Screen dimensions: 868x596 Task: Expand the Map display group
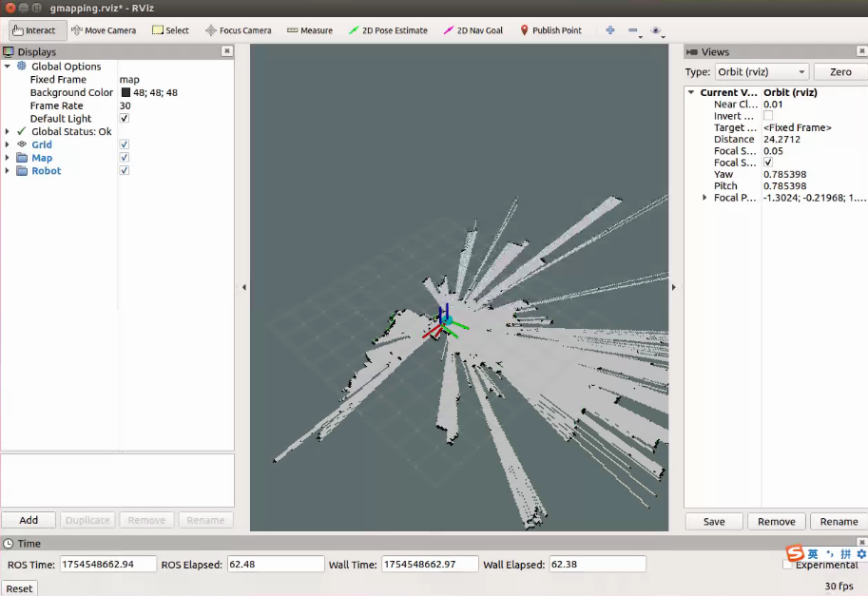(8, 158)
